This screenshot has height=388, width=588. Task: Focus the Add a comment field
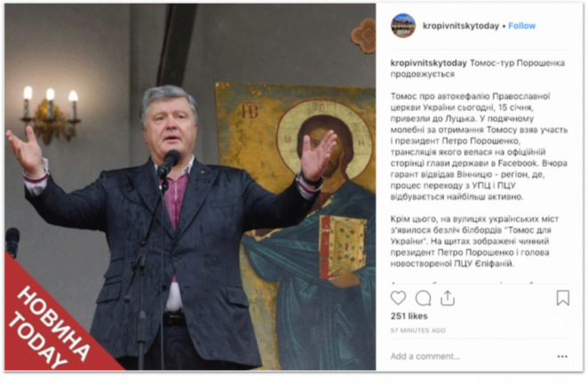pyautogui.click(x=473, y=357)
